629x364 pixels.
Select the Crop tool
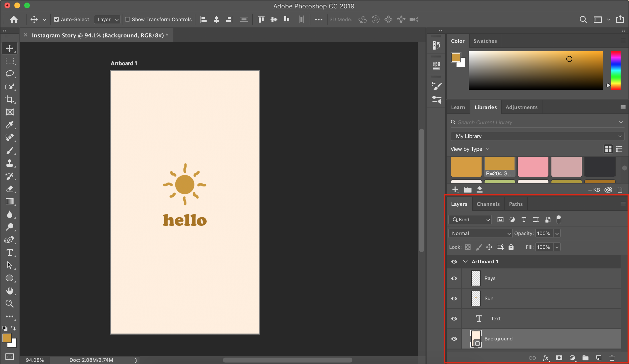click(x=10, y=99)
